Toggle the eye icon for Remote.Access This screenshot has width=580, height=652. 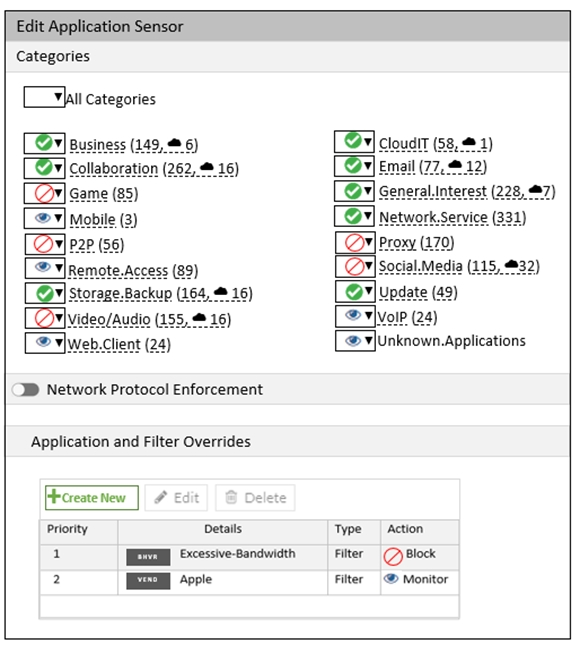(x=43, y=267)
